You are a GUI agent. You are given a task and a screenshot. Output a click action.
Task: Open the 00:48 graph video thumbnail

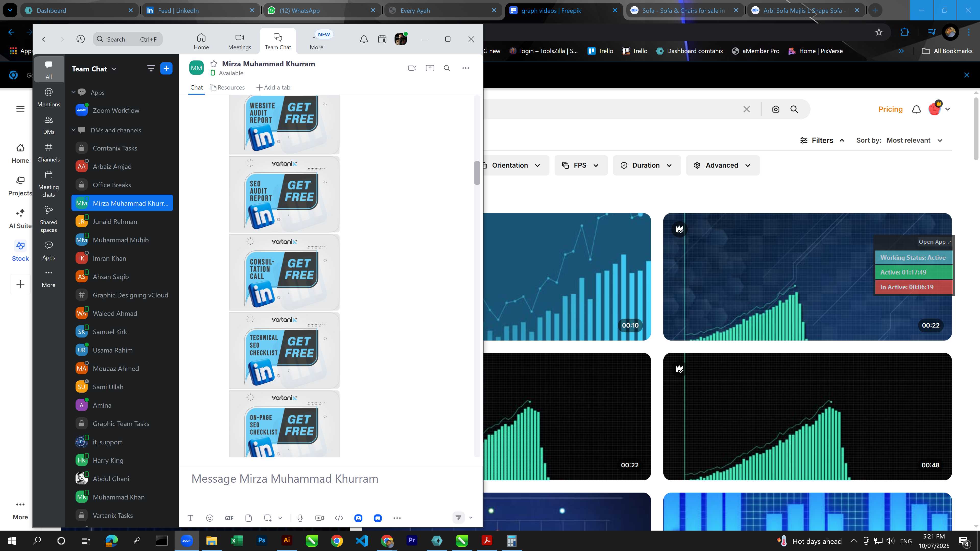click(807, 416)
